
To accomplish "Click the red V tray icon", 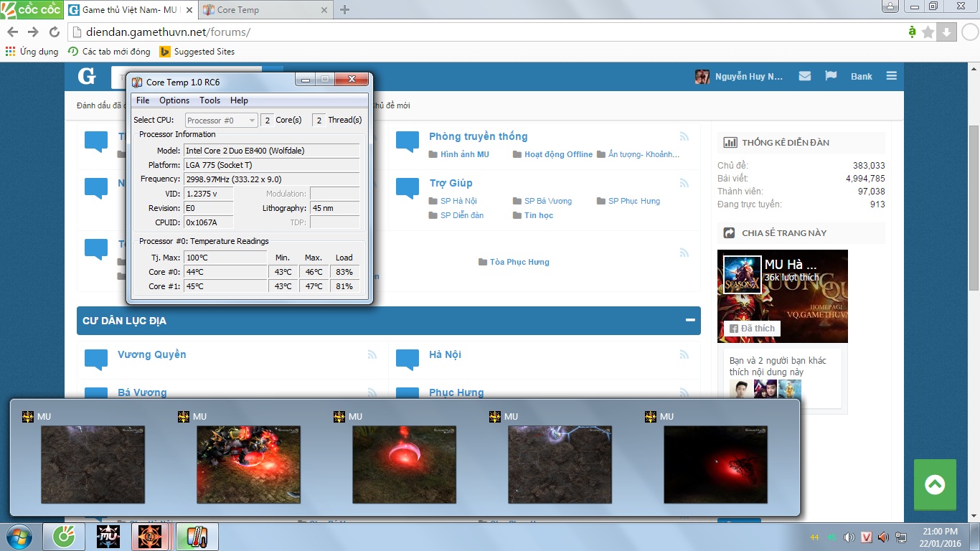I will 867,537.
